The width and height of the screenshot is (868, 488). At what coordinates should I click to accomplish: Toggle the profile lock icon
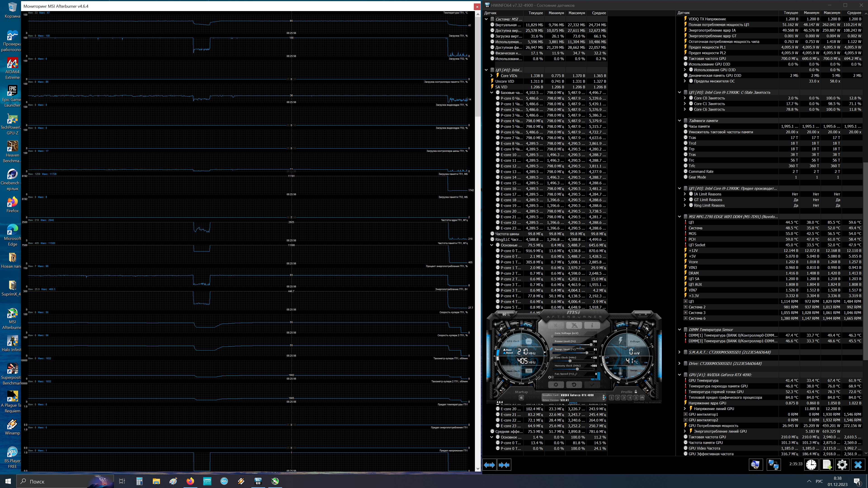[636, 392]
